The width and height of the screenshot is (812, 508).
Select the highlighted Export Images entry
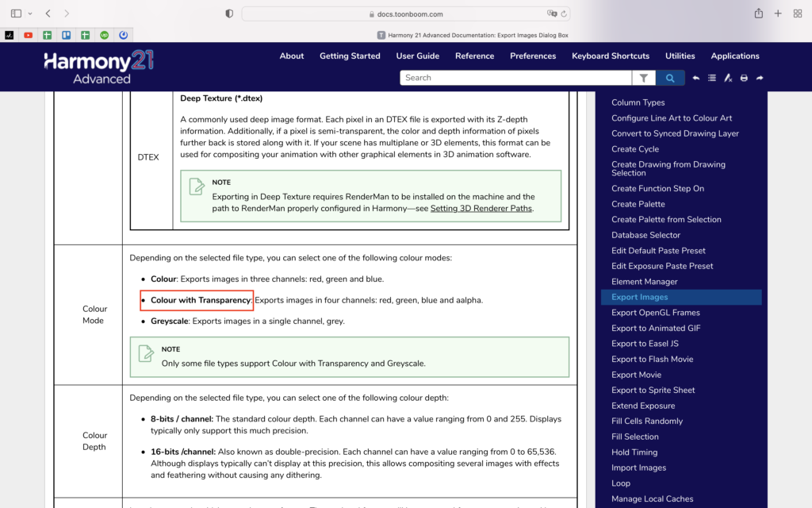pyautogui.click(x=681, y=297)
